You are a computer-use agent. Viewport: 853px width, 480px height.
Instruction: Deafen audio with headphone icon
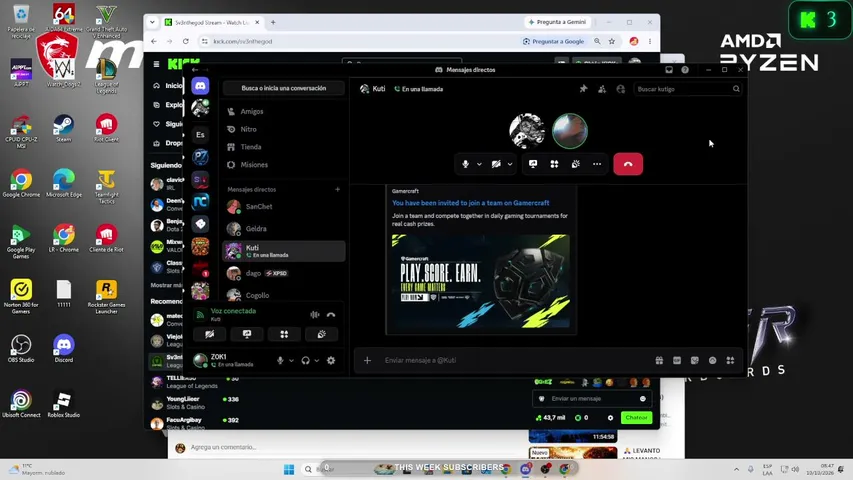point(305,360)
